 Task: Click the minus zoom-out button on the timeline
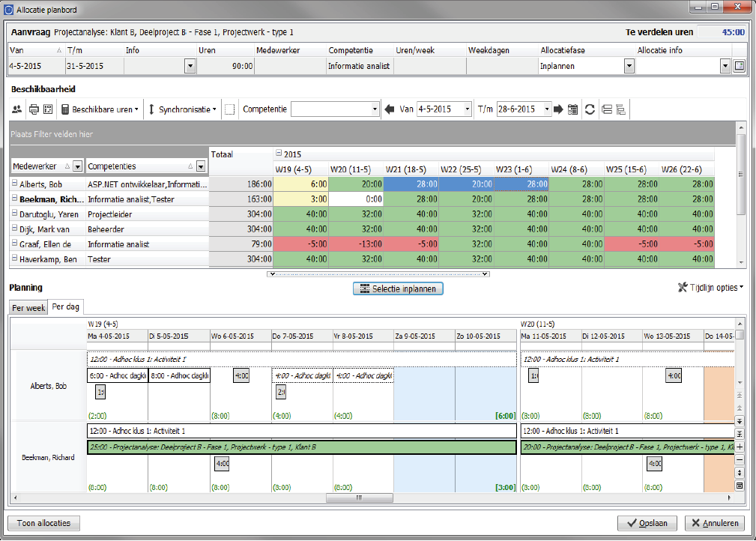[x=740, y=460]
